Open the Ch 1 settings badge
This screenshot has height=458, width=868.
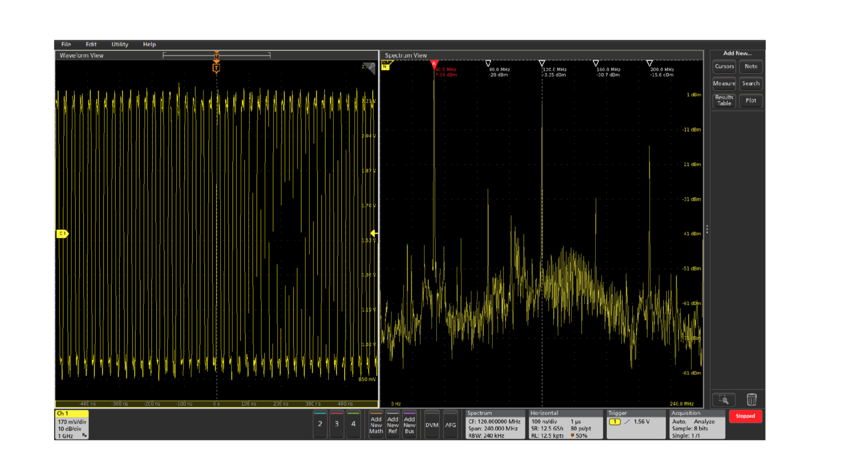72,425
